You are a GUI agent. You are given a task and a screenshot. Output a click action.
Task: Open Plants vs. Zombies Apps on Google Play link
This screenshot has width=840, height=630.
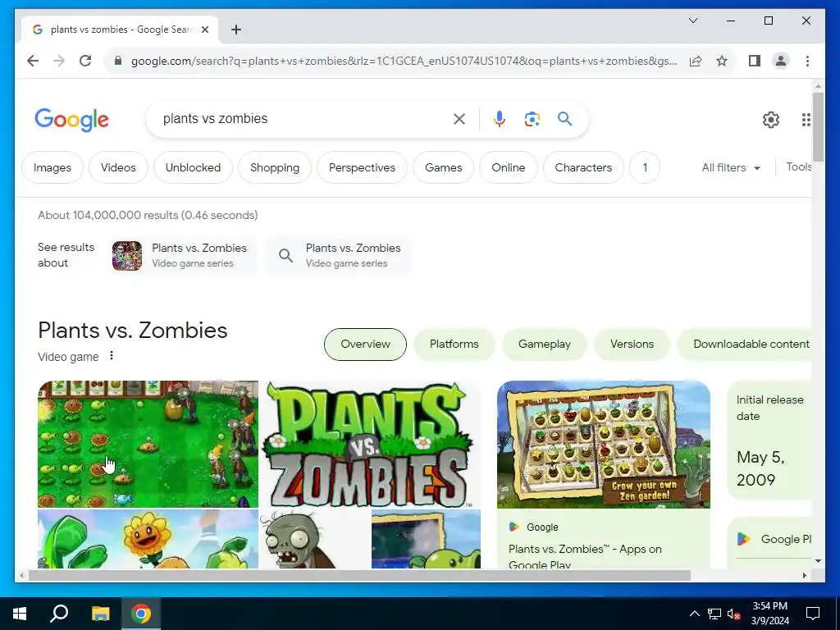pos(585,556)
